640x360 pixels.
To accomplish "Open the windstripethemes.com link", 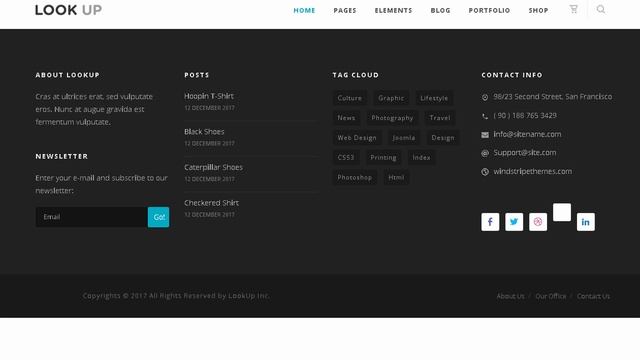I will 533,171.
